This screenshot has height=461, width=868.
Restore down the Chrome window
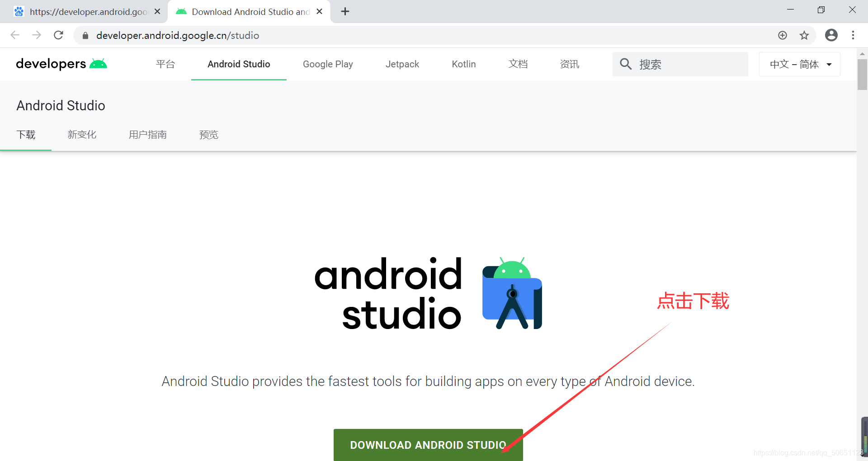[821, 10]
